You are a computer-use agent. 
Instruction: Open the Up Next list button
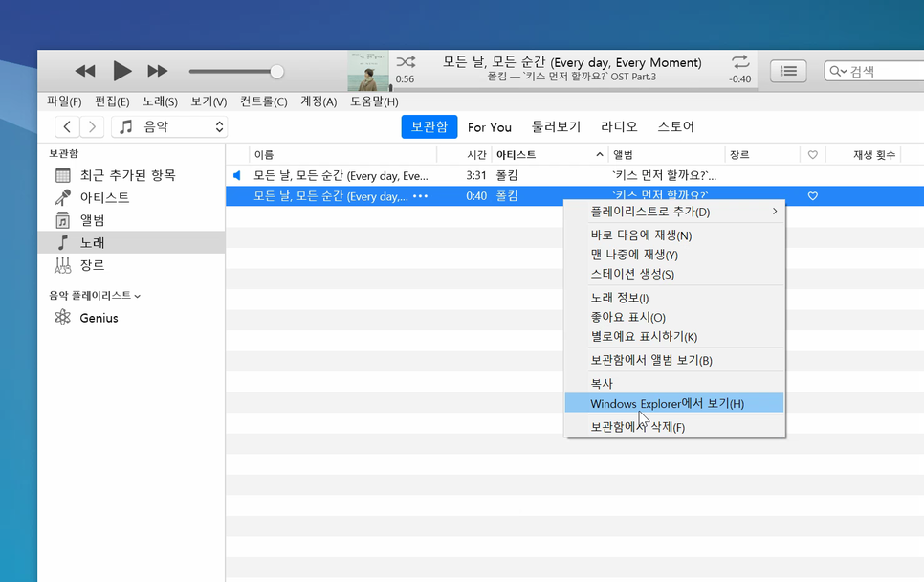788,72
